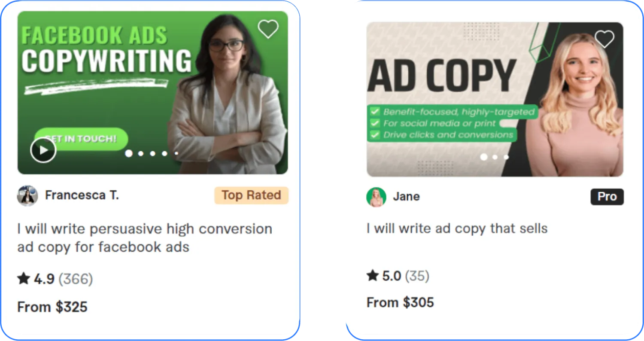Viewport: 644px width, 341px height.
Task: Open Jane seller name link
Action: click(406, 197)
